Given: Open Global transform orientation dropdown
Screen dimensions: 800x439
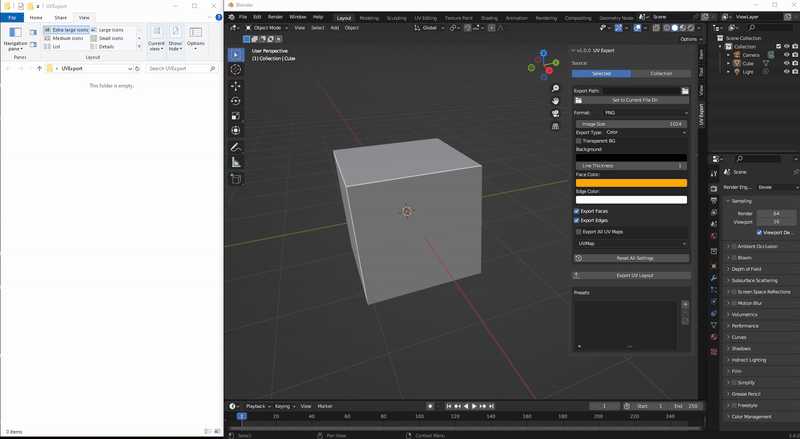Looking at the screenshot, I should tap(429, 28).
